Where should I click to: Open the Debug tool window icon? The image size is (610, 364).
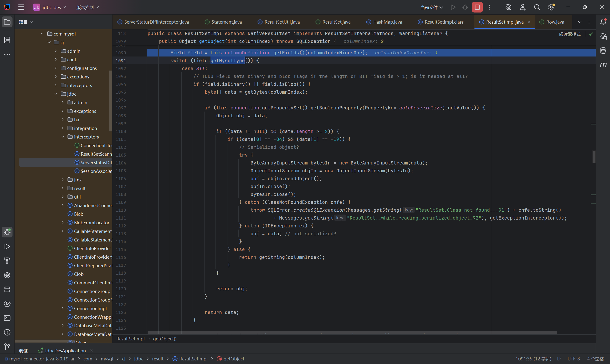pos(7,232)
